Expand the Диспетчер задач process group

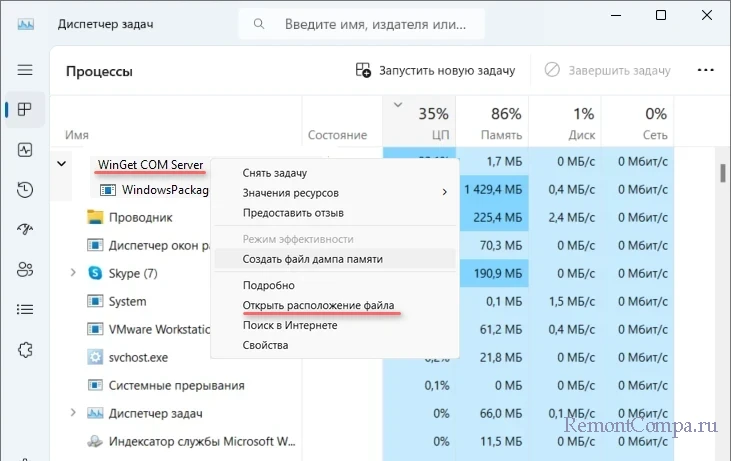(x=73, y=413)
